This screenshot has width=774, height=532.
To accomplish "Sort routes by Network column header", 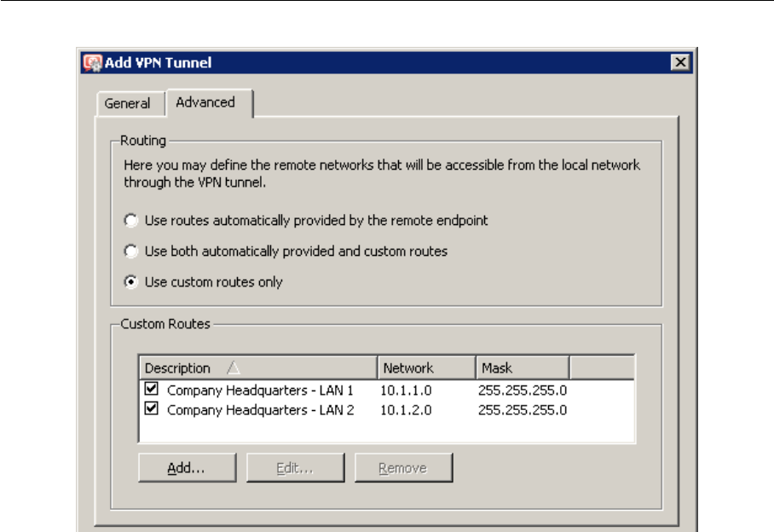I will tap(408, 368).
